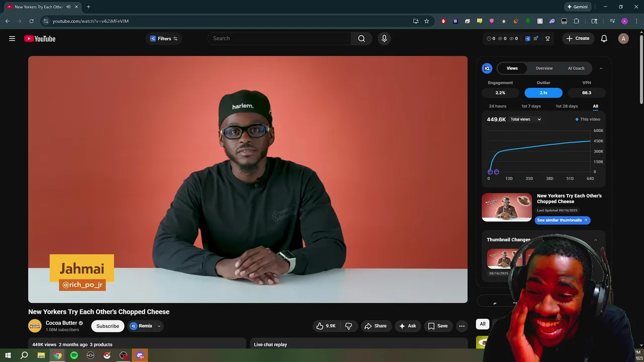Viewport: 644px width, 362px height.
Task: Toggle the This video legend item
Action: 588,120
